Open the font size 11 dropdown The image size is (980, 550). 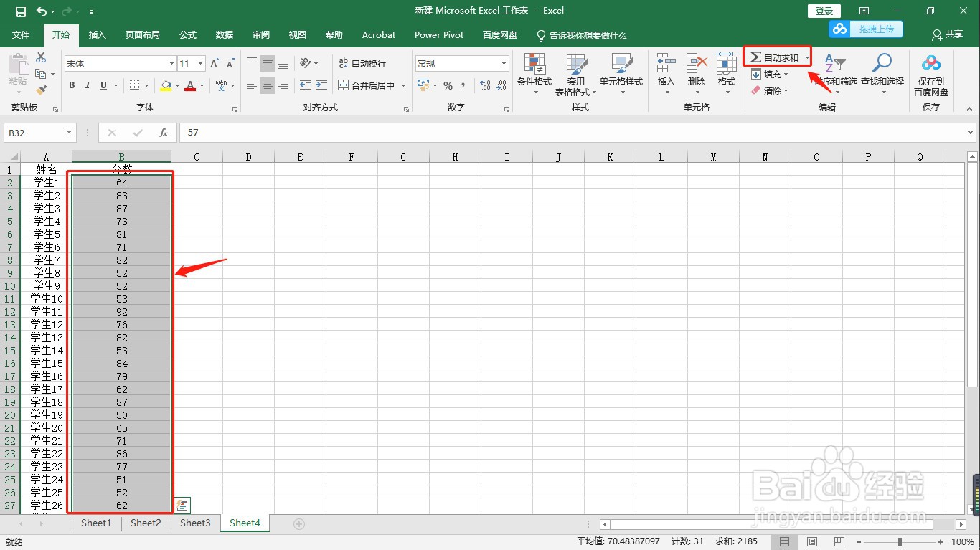[x=201, y=64]
